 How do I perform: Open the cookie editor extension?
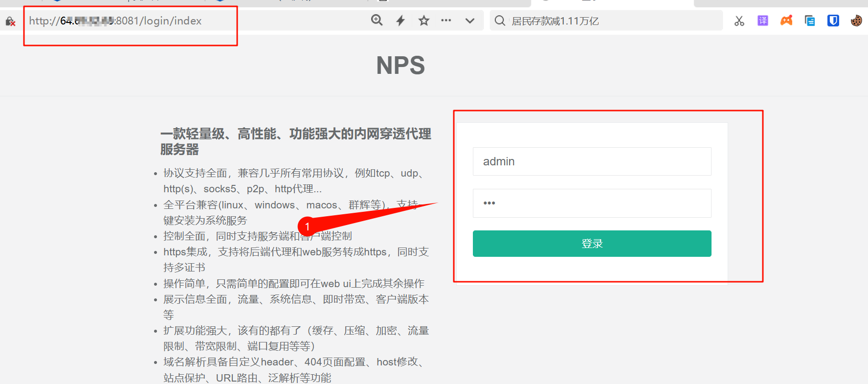click(856, 21)
